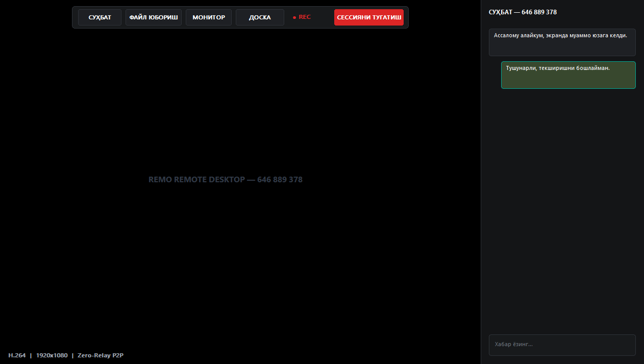Click the 1920x1080 resolution status text
The image size is (644, 364).
click(52, 355)
